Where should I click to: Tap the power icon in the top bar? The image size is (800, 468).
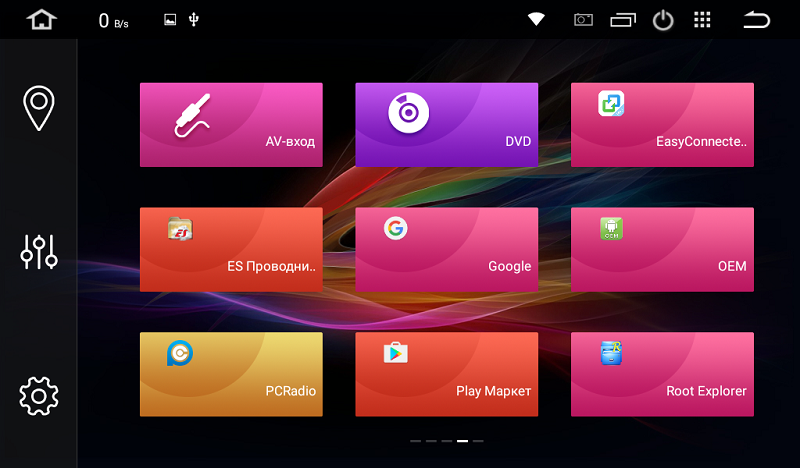point(663,20)
